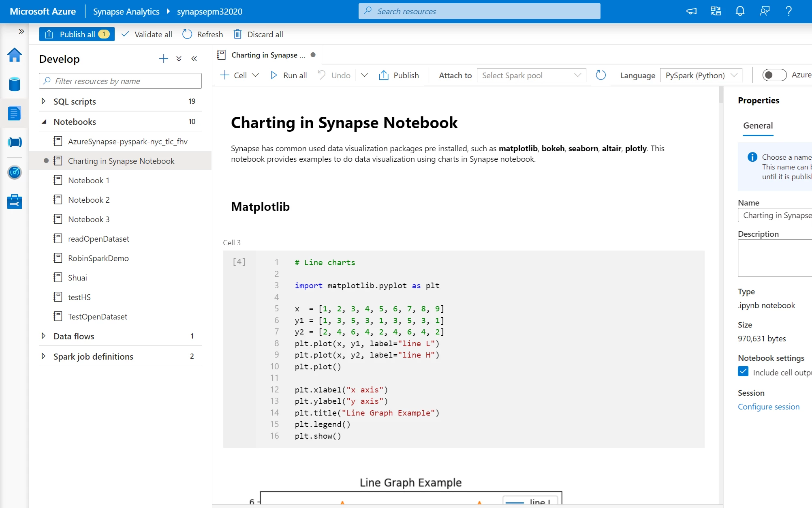Open the Home hub icon

(14, 55)
